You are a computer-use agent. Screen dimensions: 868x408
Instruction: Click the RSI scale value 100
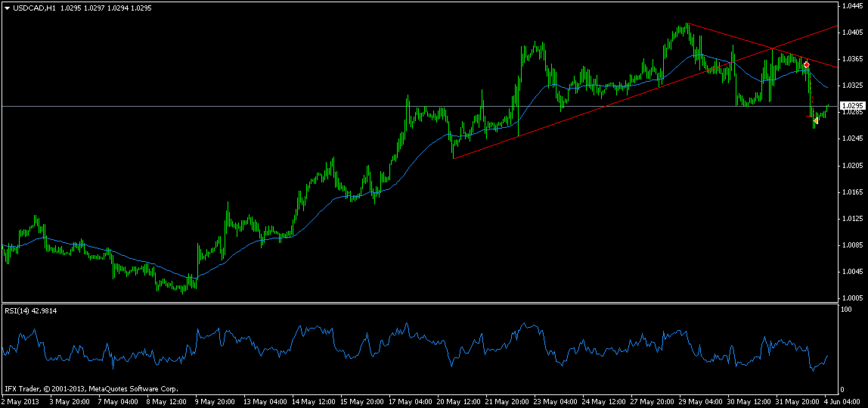pyautogui.click(x=846, y=309)
